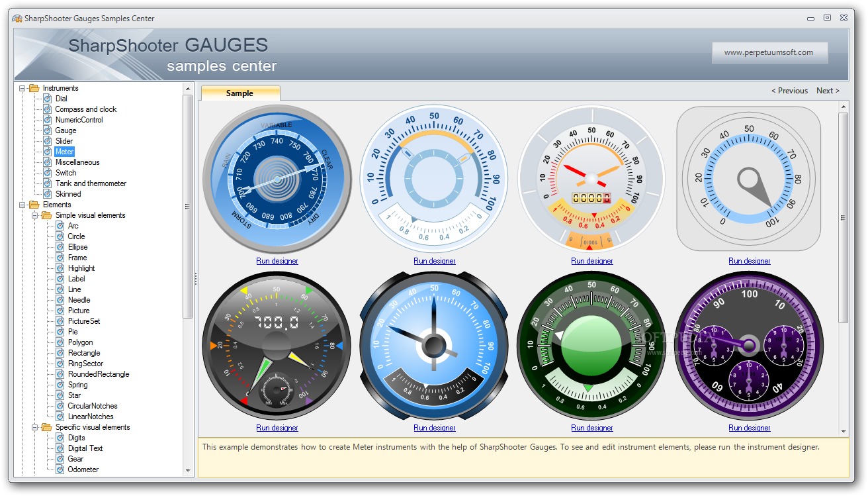
Task: Switch to the Sample tab
Action: [x=240, y=93]
